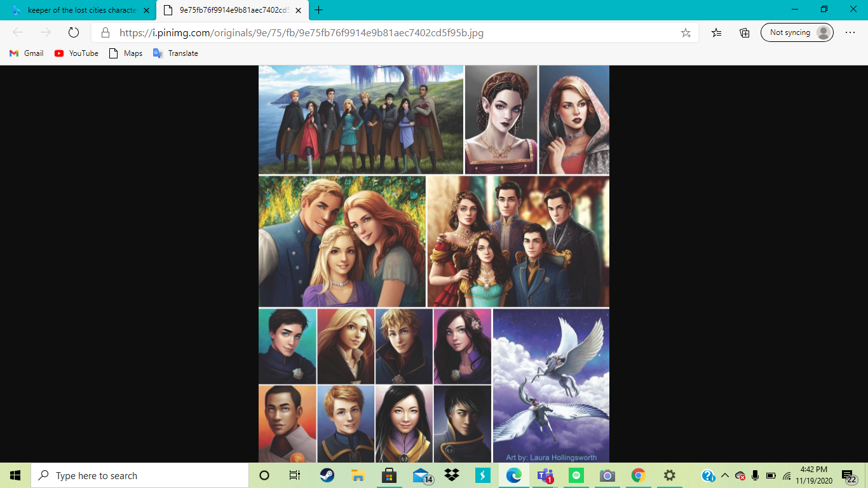Open Wi-Fi network settings in the tray
The image size is (868, 488).
(x=787, y=475)
